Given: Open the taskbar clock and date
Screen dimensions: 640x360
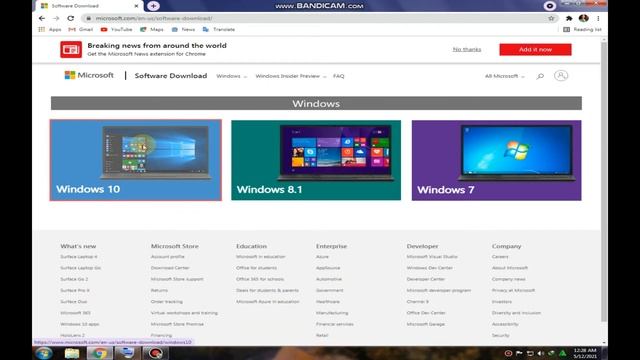Looking at the screenshot, I should pyautogui.click(x=585, y=353).
